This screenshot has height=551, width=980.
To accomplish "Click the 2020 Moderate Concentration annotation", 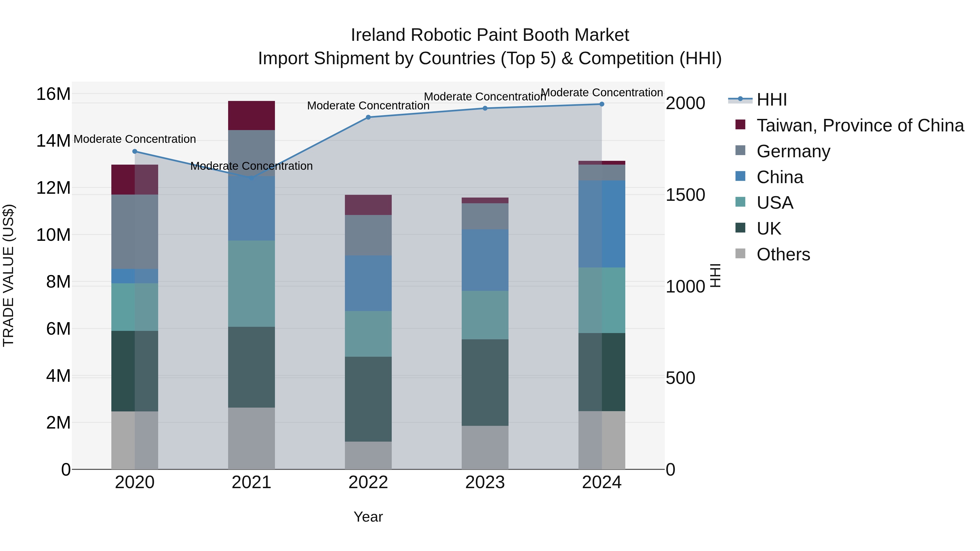I will click(x=135, y=139).
